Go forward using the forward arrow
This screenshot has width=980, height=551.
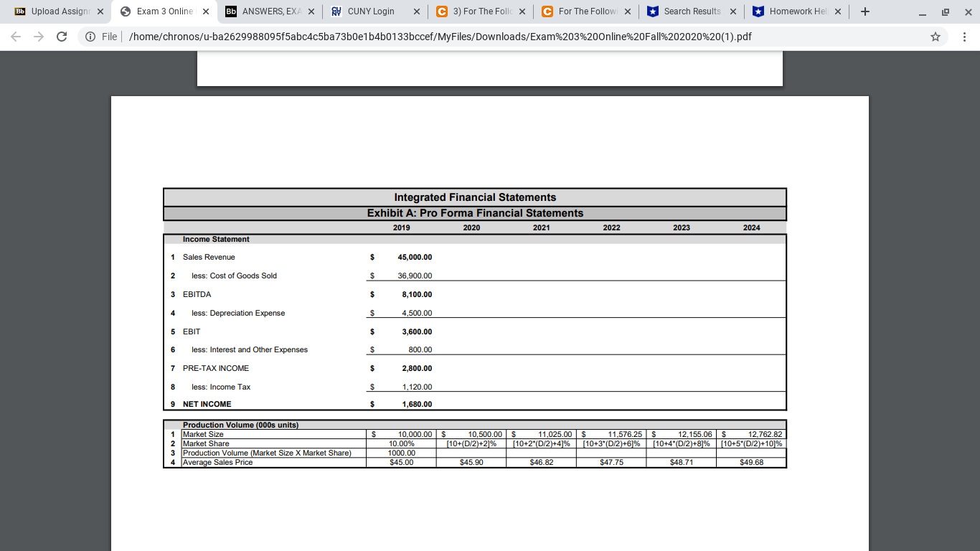click(x=40, y=36)
